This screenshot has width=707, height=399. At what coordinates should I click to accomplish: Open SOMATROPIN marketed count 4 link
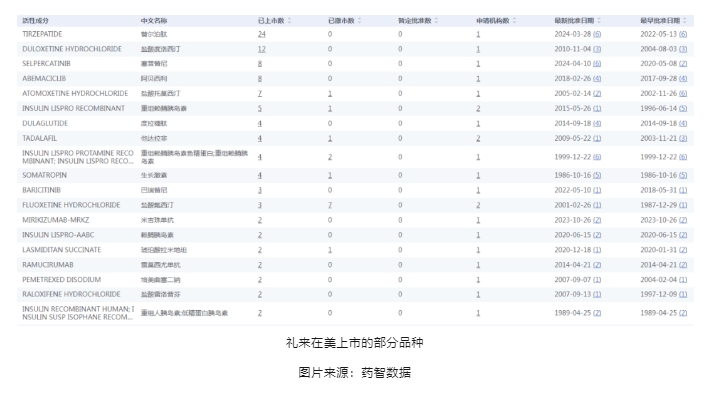point(260,175)
